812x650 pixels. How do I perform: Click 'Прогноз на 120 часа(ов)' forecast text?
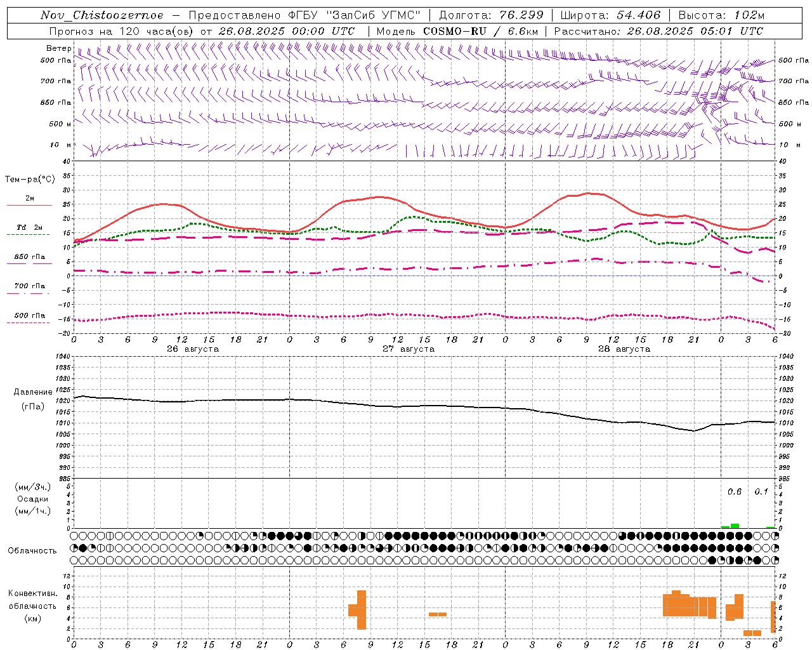(122, 31)
